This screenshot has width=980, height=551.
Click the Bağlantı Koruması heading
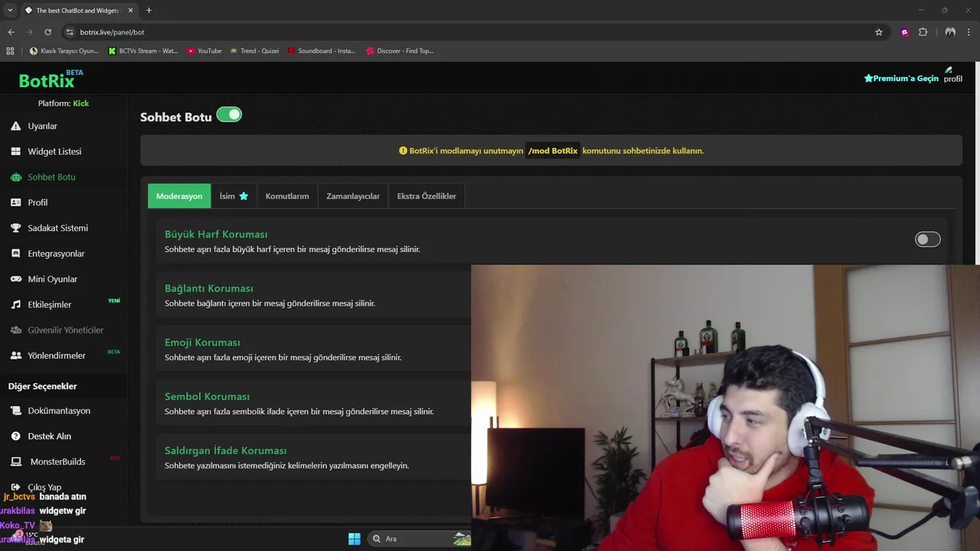[x=209, y=289]
